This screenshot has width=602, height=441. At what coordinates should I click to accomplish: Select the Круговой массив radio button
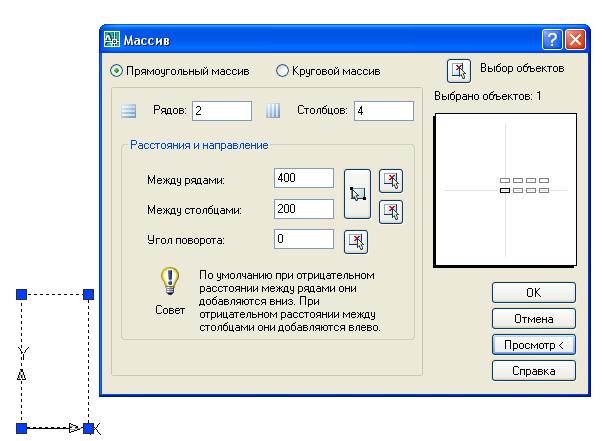pyautogui.click(x=282, y=71)
